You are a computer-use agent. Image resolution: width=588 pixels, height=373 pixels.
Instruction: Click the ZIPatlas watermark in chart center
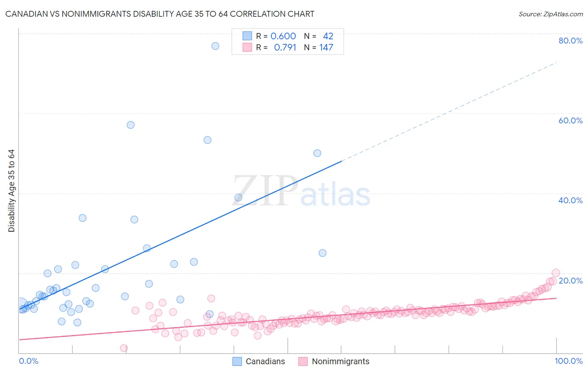[x=301, y=191]
